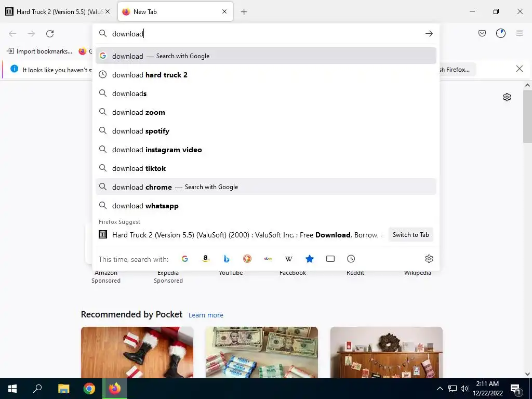Viewport: 532px width, 399px height.
Task: Choose 'download instagram video' suggestion
Action: (265, 150)
